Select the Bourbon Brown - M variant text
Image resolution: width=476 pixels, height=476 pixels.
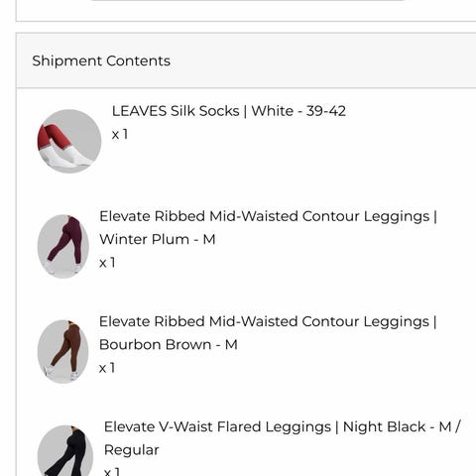tap(169, 345)
